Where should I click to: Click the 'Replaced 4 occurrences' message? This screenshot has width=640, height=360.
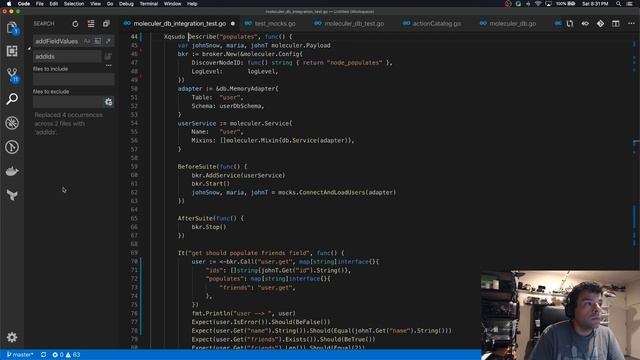[68, 123]
